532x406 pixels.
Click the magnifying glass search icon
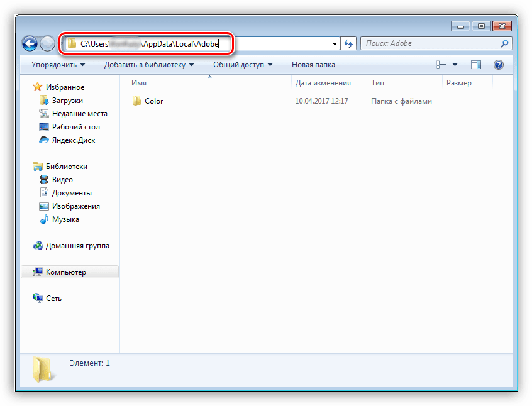click(x=504, y=43)
